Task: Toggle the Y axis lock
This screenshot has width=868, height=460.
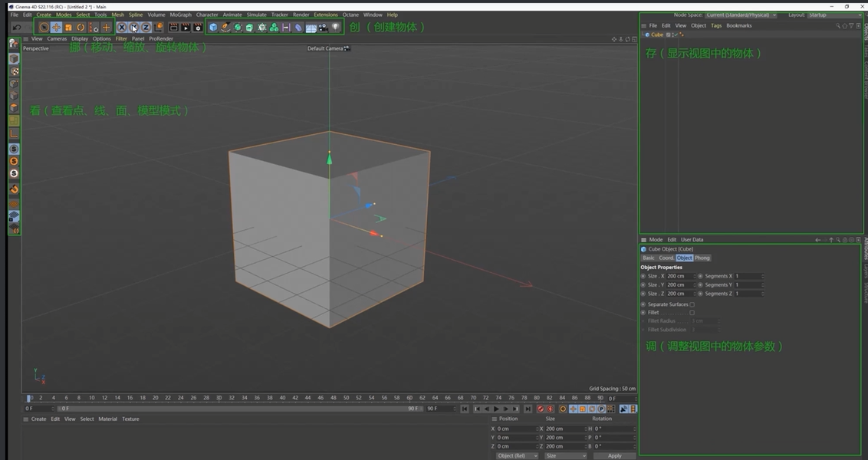Action: pos(134,27)
